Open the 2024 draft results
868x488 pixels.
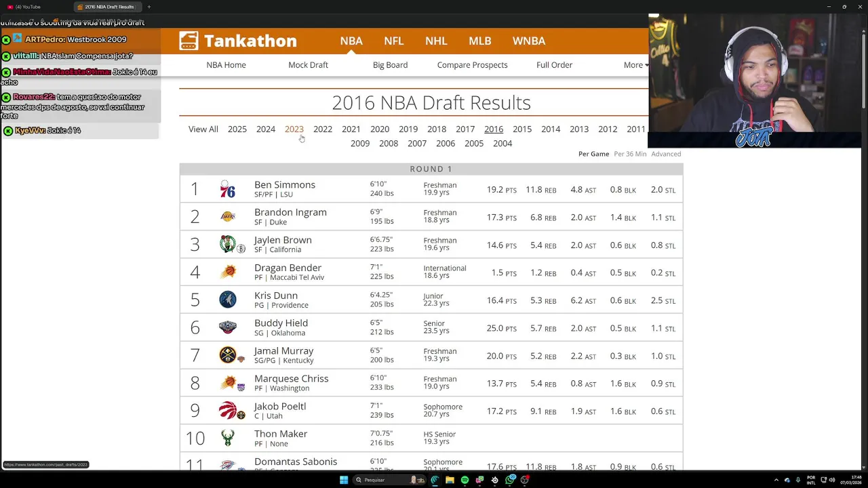tap(266, 129)
